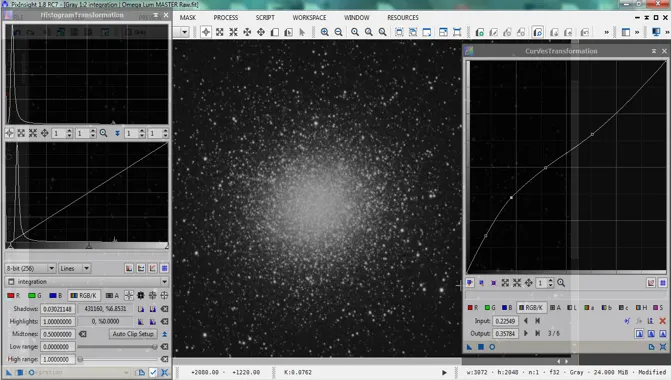
Task: Select the readout crosshair mode in the main toolbar
Action: pos(206,32)
